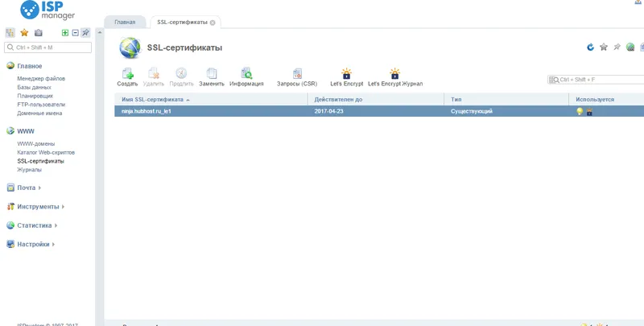Select certificate ninja.hubhost.ru_le1
The width and height of the screenshot is (644, 326).
tap(147, 111)
